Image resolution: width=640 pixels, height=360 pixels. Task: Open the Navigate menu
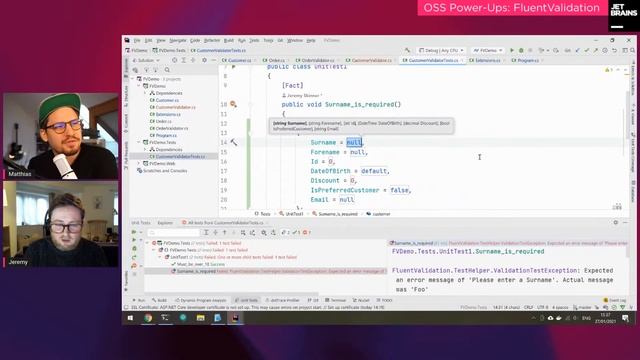pyautogui.click(x=178, y=40)
